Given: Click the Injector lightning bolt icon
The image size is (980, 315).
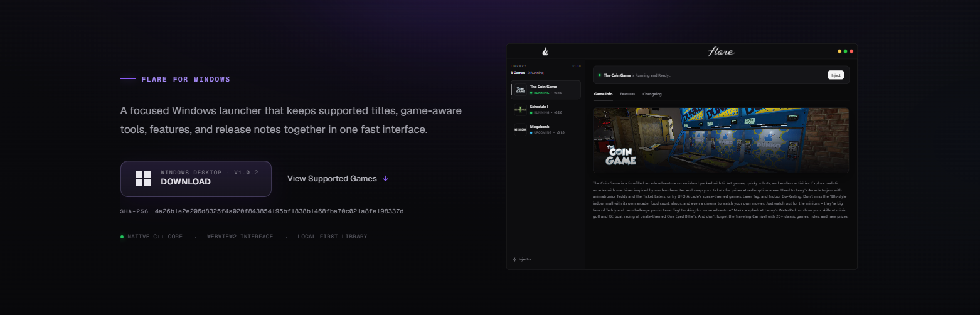Looking at the screenshot, I should 514,259.
